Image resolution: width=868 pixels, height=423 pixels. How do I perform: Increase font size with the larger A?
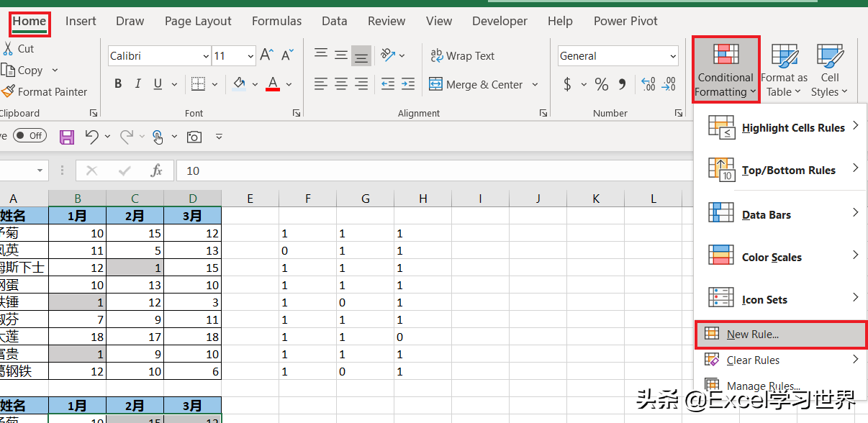point(267,55)
